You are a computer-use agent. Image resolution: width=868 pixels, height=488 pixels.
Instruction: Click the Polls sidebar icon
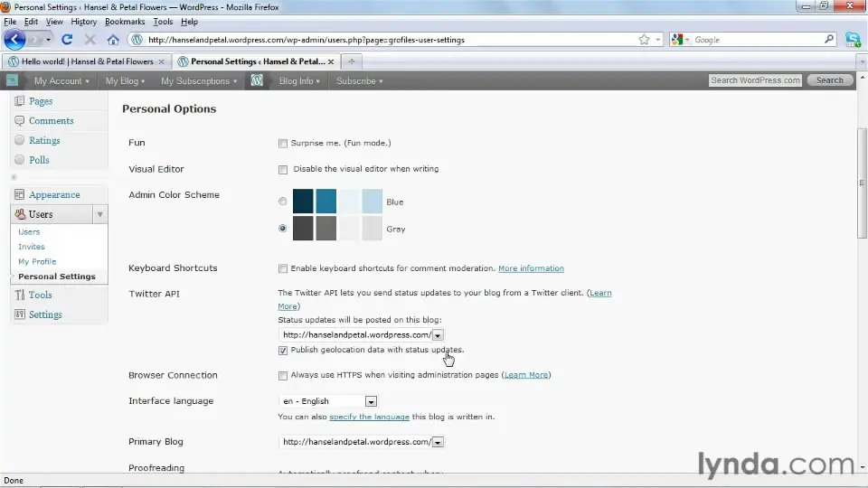click(x=19, y=160)
